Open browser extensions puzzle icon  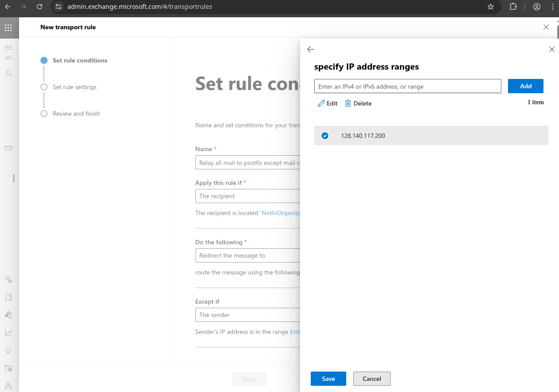tap(513, 7)
